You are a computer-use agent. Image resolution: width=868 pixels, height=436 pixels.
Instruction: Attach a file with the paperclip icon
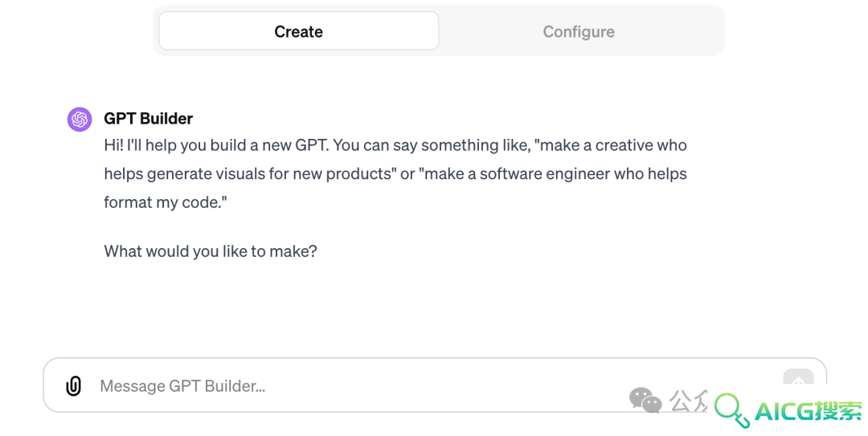74,385
